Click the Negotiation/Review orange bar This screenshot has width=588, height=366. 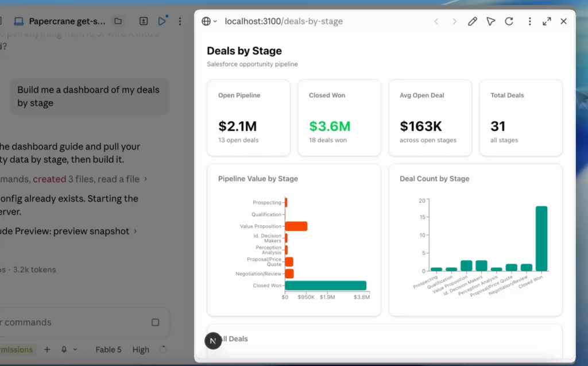coord(289,273)
